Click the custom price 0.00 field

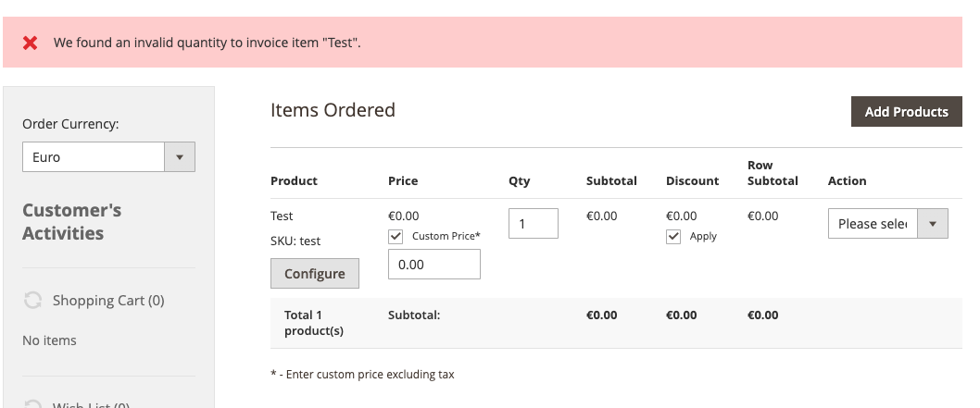point(434,265)
